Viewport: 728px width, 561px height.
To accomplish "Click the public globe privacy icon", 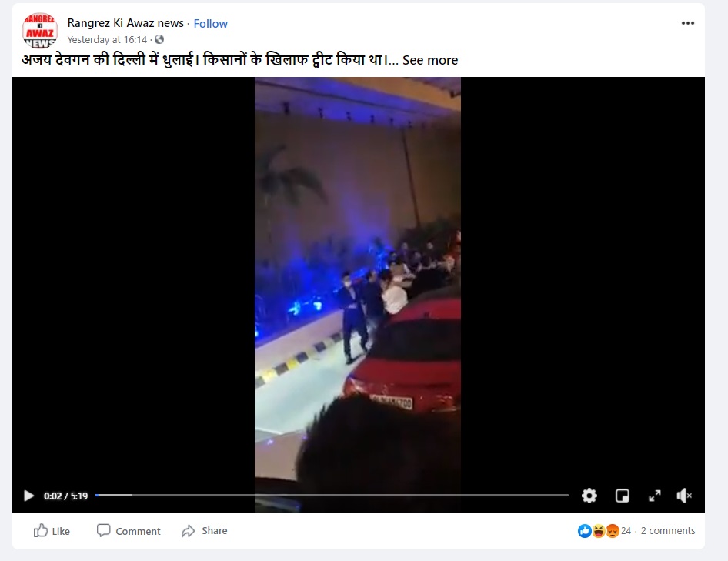I will (x=159, y=40).
